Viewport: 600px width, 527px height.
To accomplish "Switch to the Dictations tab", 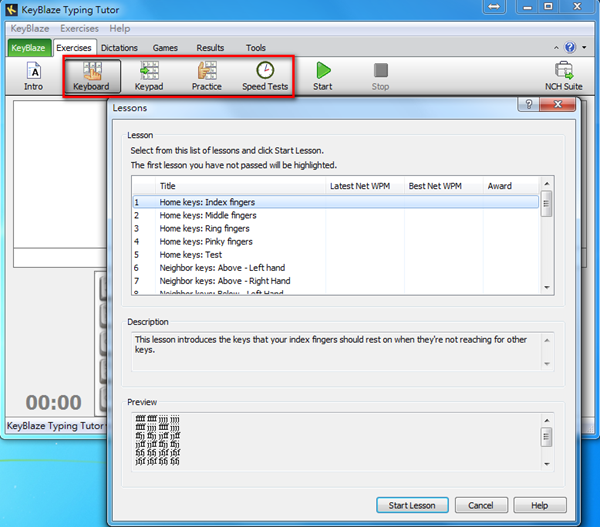I will click(119, 48).
